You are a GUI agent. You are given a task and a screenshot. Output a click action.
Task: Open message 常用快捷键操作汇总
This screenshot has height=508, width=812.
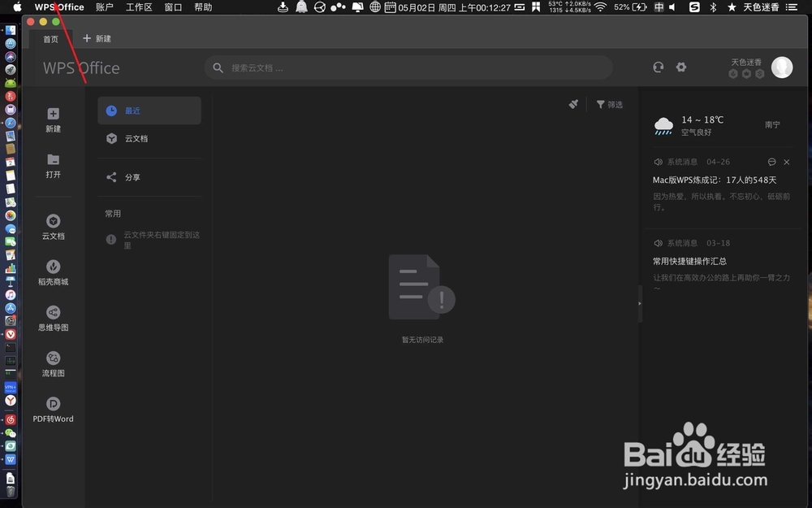point(689,261)
